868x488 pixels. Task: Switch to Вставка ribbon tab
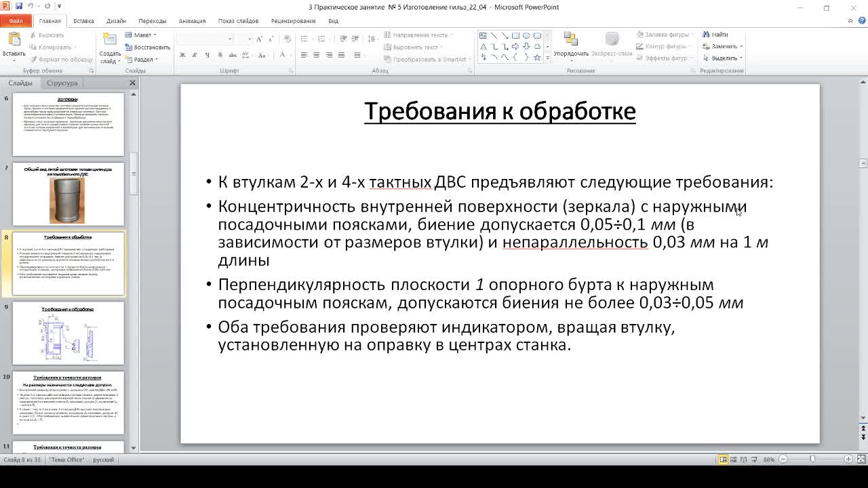pyautogui.click(x=83, y=21)
